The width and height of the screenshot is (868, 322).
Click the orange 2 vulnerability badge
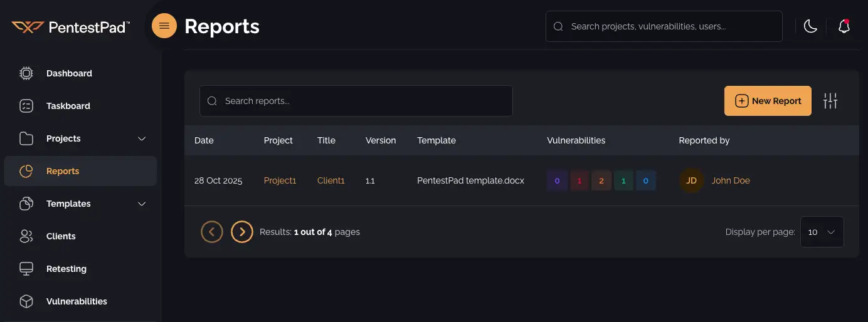[x=601, y=180]
